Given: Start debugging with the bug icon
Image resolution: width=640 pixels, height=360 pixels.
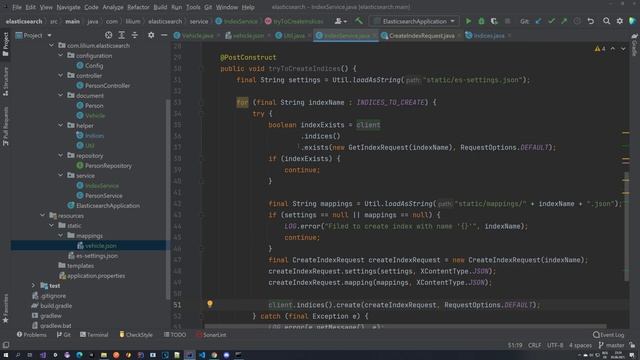Looking at the screenshot, I should click(481, 21).
